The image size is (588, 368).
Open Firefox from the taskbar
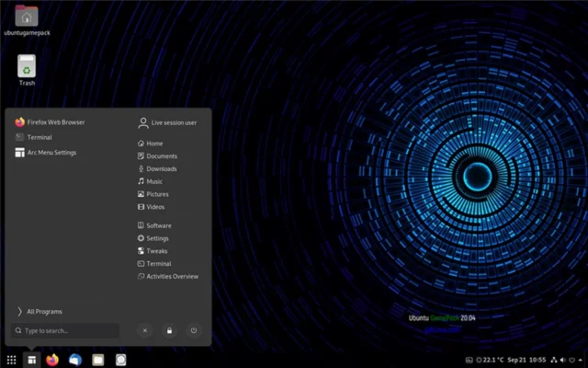pos(52,360)
